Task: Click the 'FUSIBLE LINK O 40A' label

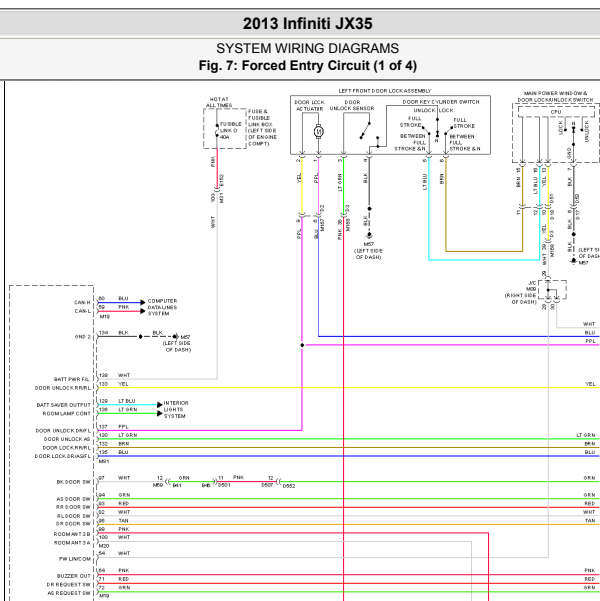Action: pos(230,130)
